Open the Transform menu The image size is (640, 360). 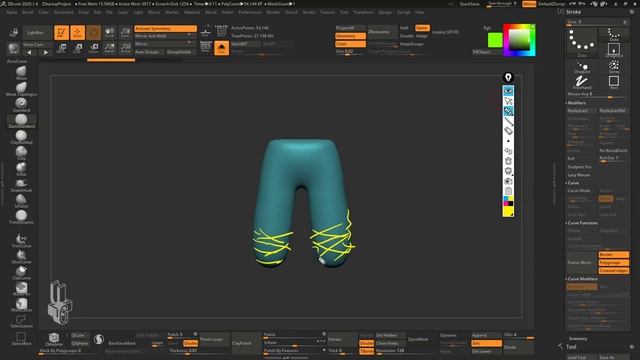[x=363, y=12]
